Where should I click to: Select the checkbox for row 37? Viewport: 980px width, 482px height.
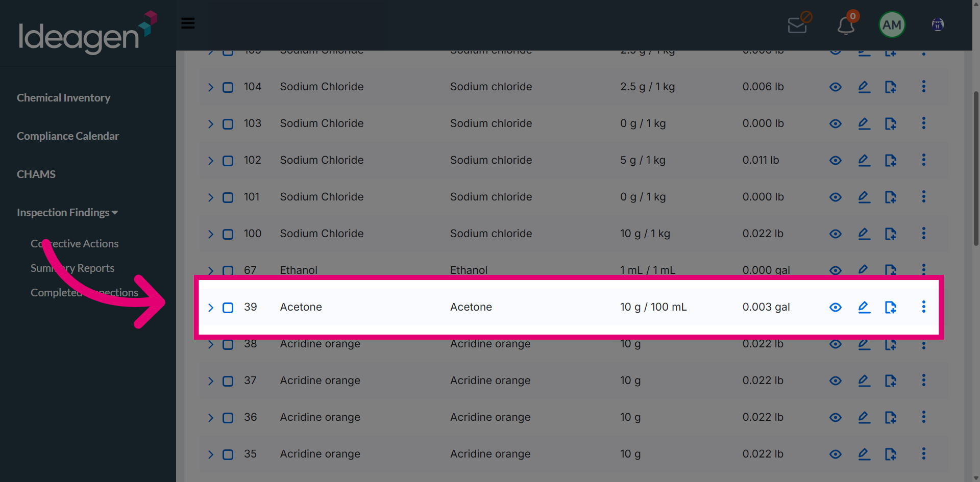(x=228, y=381)
